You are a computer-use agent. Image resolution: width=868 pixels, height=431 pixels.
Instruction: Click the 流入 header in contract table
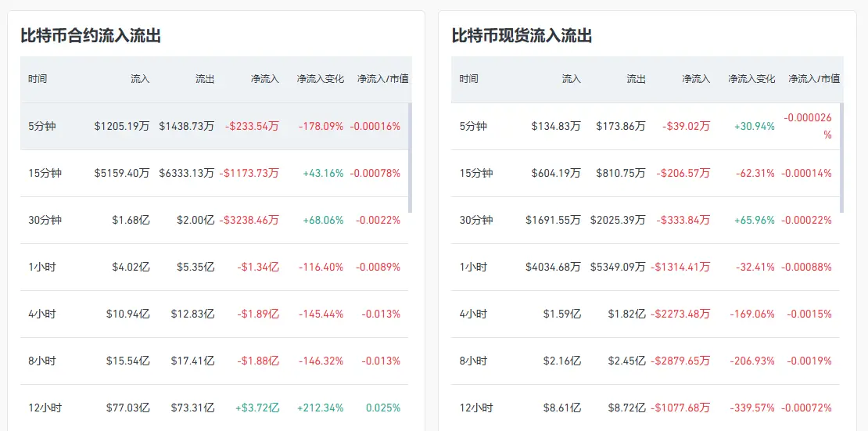pyautogui.click(x=140, y=79)
